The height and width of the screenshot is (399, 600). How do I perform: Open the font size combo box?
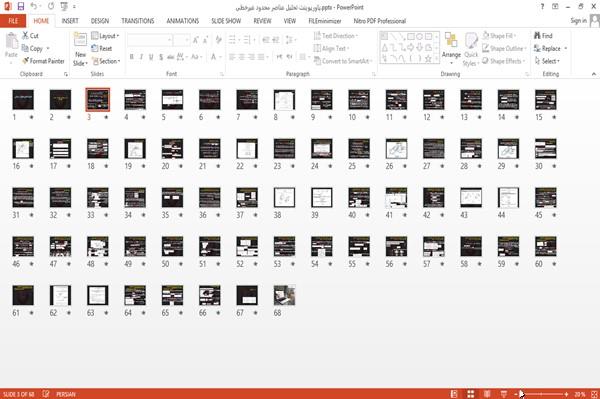tap(181, 40)
